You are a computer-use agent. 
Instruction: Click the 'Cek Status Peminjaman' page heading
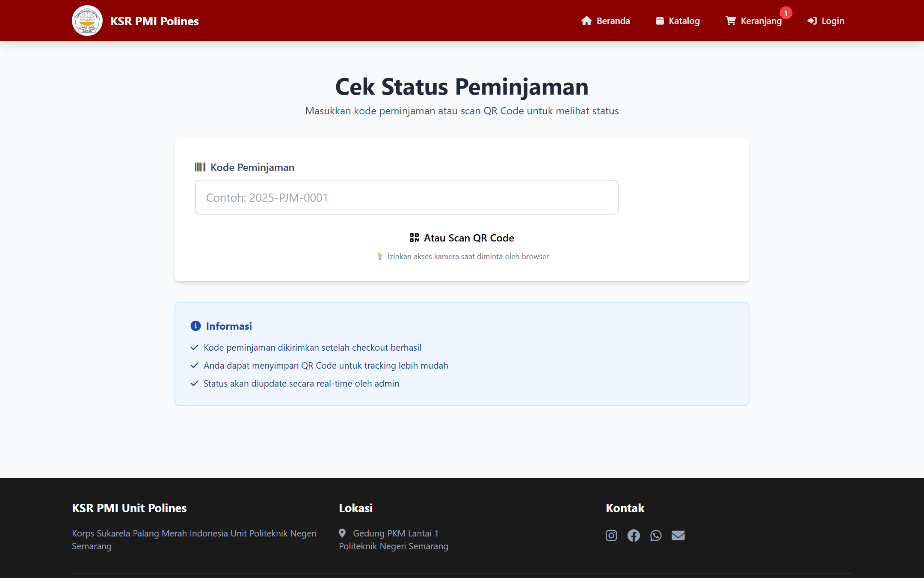click(462, 86)
